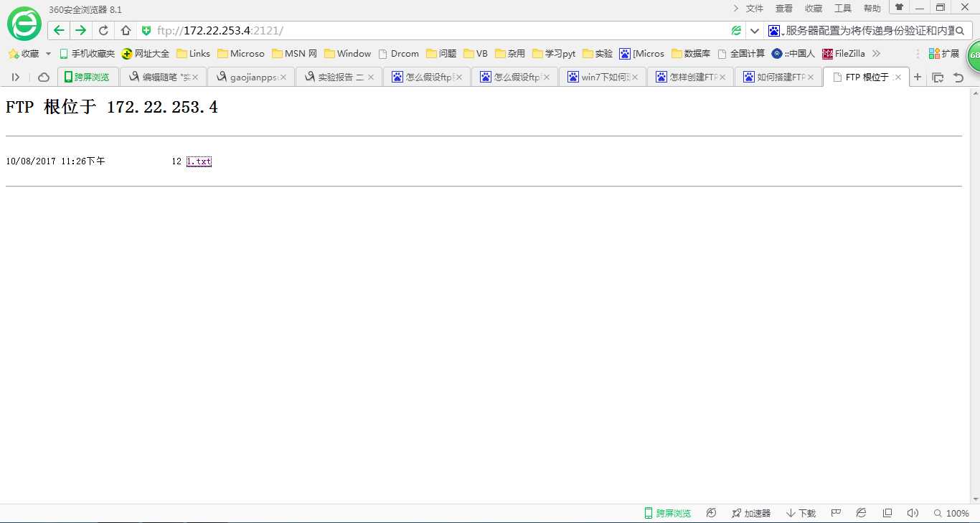Click the vertical scrollbar up arrow
This screenshot has height=523, width=980.
[974, 93]
